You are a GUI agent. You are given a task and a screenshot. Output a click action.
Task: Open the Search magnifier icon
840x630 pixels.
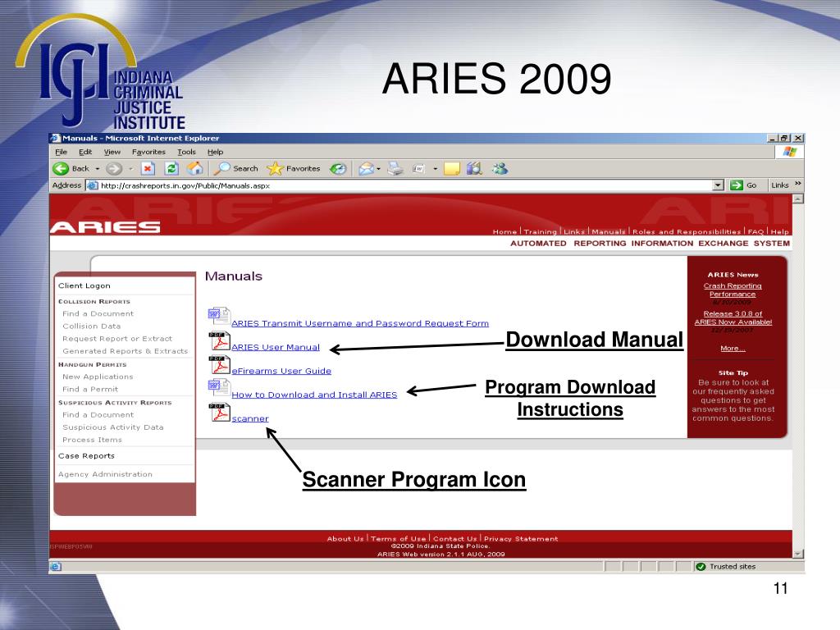(x=221, y=169)
